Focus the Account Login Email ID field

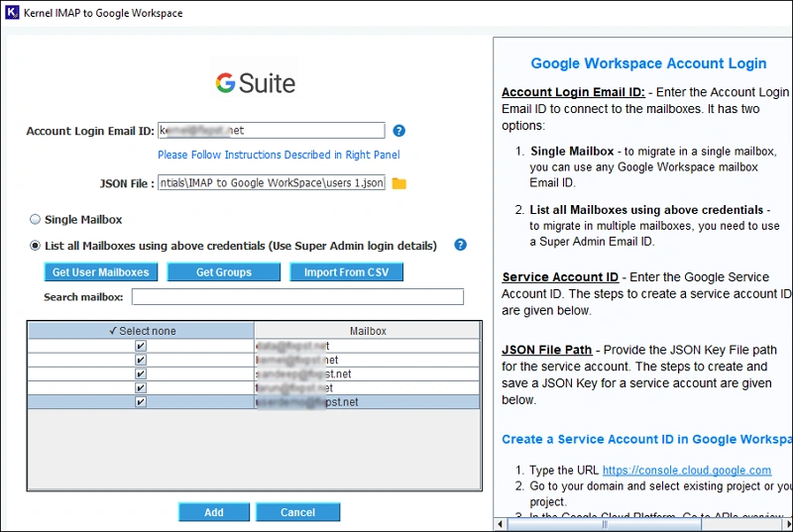tap(271, 131)
